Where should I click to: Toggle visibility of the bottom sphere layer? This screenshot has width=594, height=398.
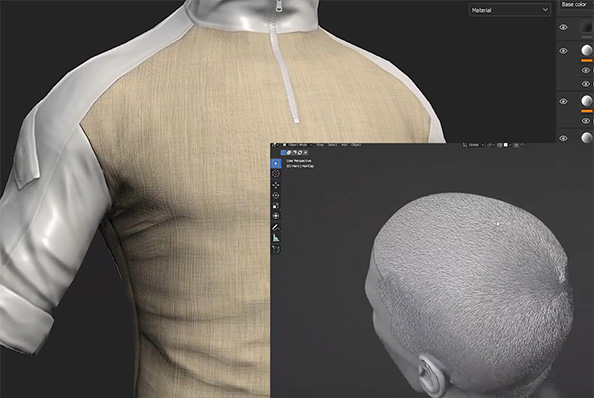[x=563, y=138]
